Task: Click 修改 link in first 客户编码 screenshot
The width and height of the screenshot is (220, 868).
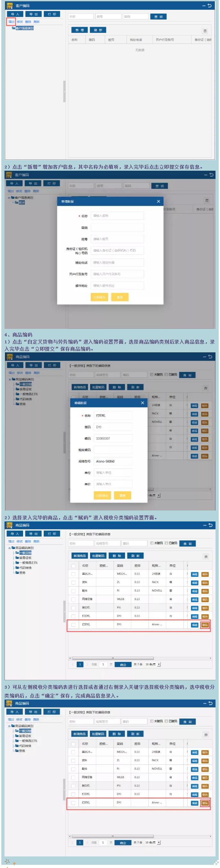Action: point(20,22)
